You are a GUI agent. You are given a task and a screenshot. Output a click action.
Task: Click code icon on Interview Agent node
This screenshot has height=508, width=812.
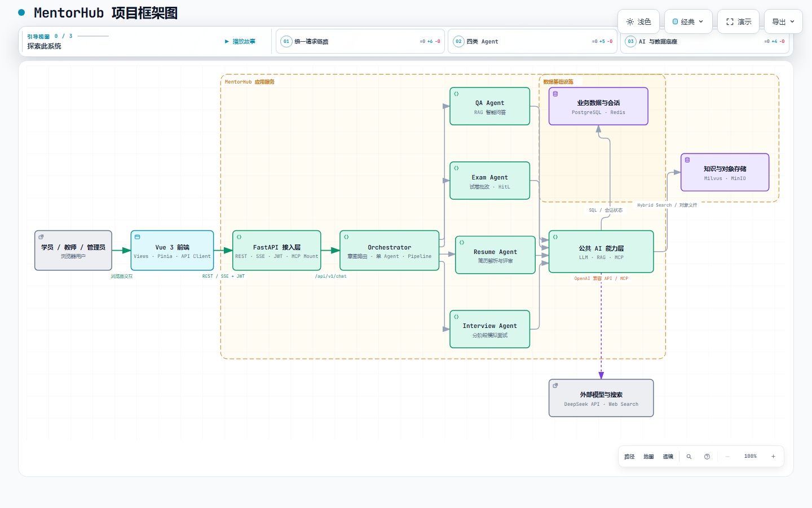456,317
